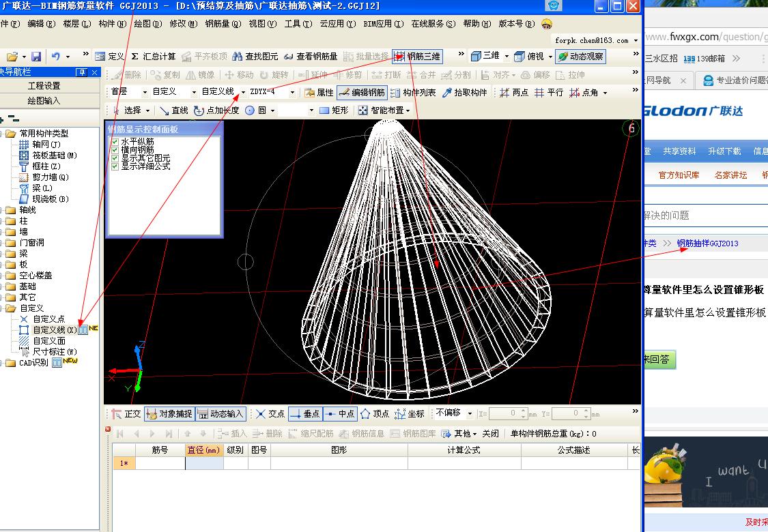Switch to 三维 3D view button
The image size is (768, 532).
tap(485, 57)
